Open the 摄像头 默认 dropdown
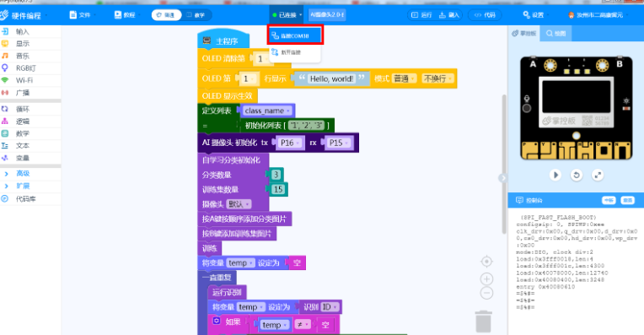This screenshot has width=644, height=335. click(239, 204)
